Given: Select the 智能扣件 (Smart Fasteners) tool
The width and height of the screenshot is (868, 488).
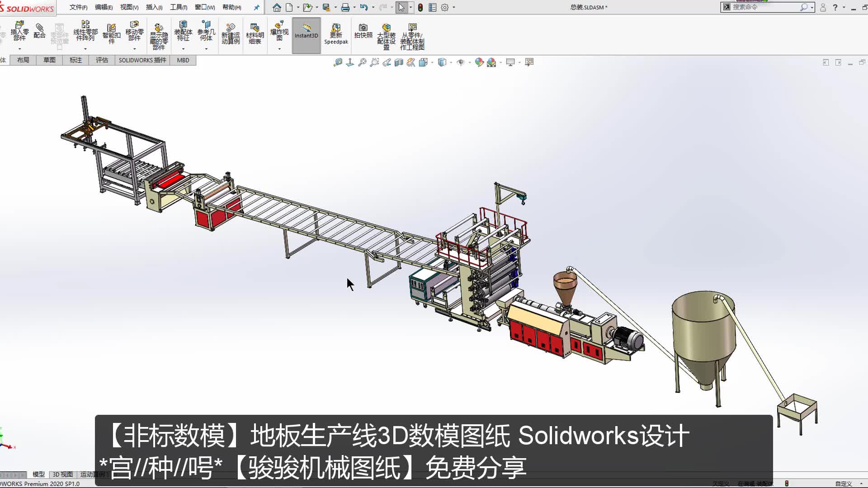Looking at the screenshot, I should (112, 32).
